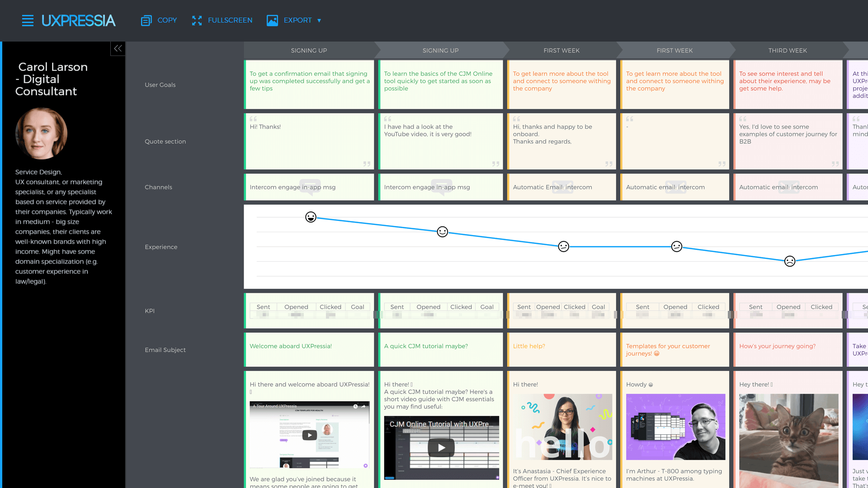Click the laughing emoji experience point
Image resolution: width=868 pixels, height=488 pixels.
tap(311, 217)
